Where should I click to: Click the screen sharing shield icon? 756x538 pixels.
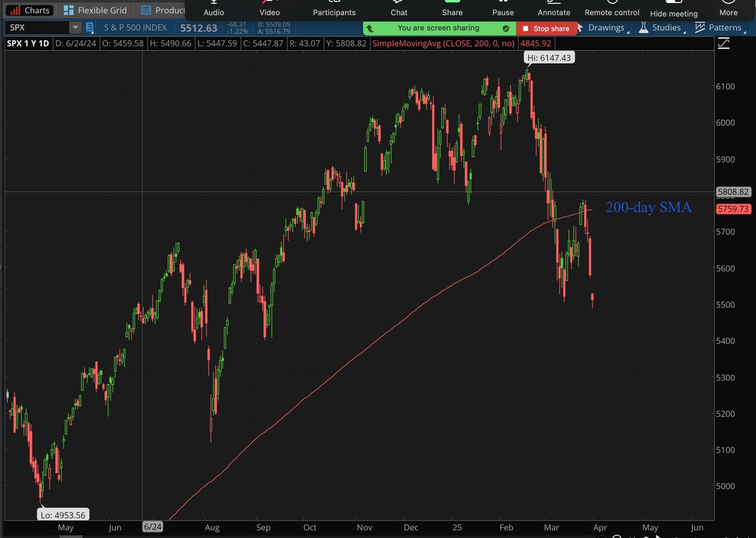505,28
